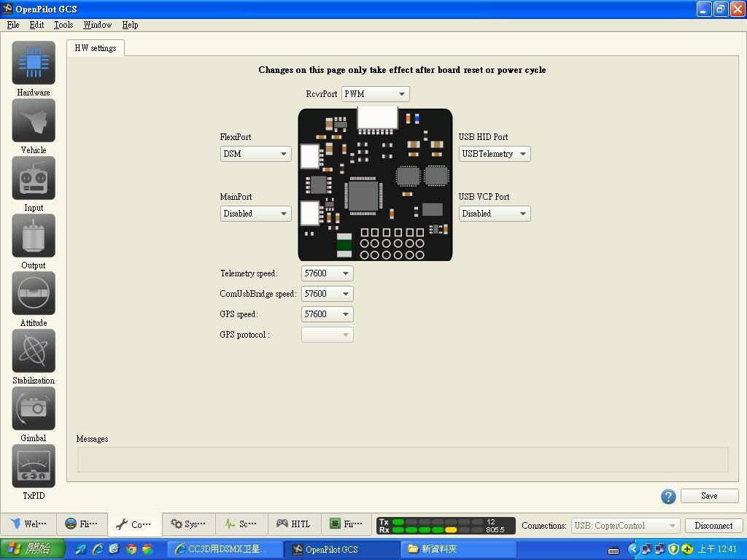747x560 pixels.
Task: Click the 'Changes on this page' notice text
Action: coord(402,70)
